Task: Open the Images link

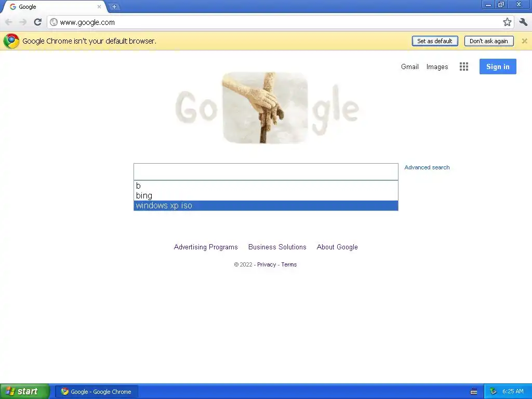Action: point(437,67)
